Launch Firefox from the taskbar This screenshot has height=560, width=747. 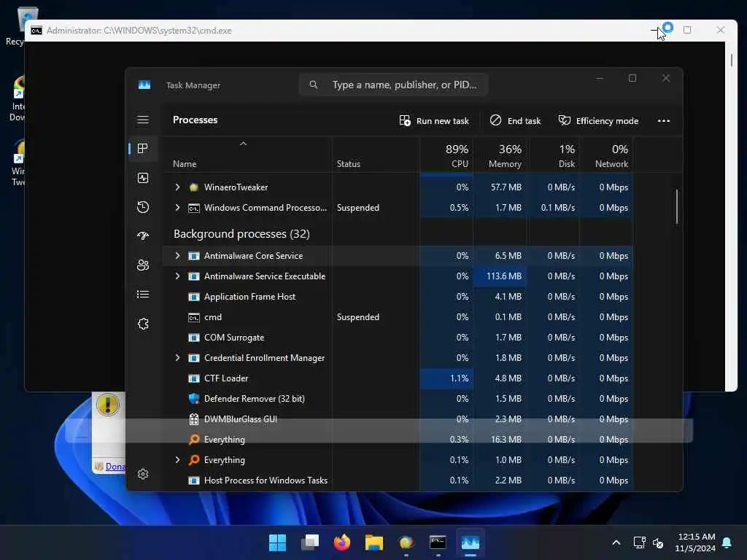tap(341, 542)
